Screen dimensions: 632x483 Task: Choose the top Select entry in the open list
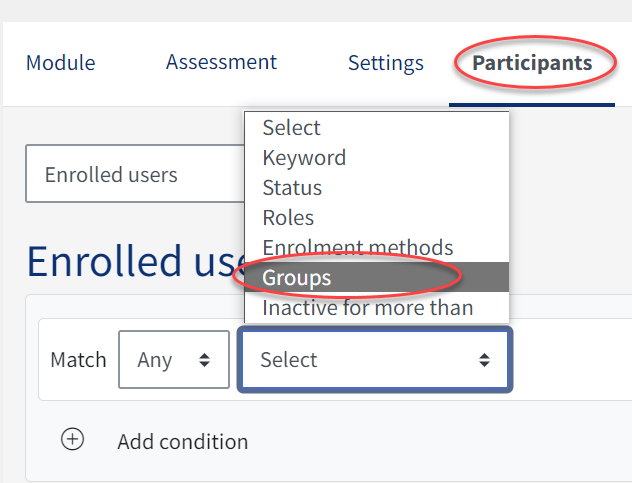click(291, 128)
